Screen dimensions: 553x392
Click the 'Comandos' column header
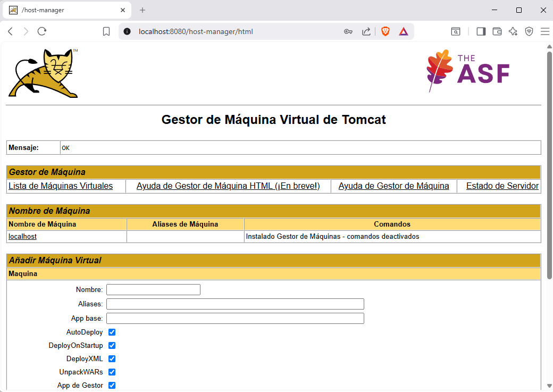coord(392,224)
